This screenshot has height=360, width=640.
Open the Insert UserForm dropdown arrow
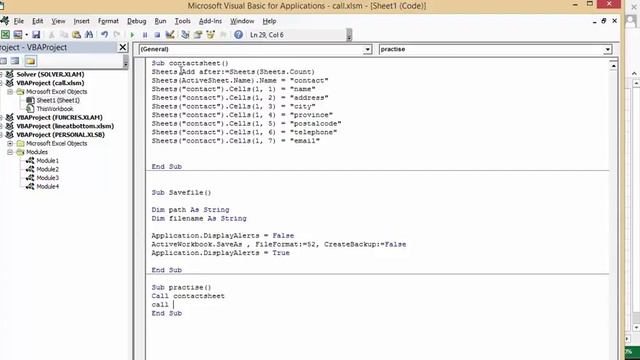point(26,35)
